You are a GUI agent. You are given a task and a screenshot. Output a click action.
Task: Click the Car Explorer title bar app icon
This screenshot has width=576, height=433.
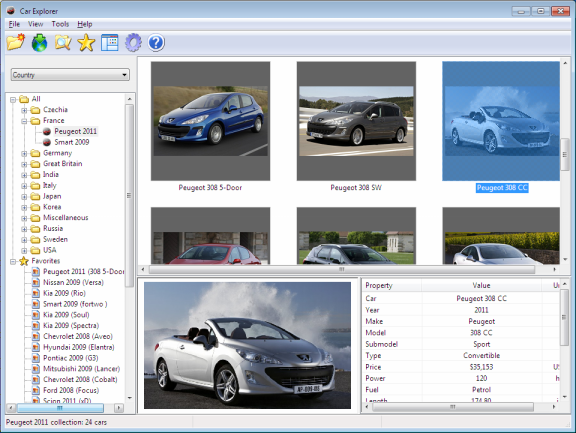point(11,11)
